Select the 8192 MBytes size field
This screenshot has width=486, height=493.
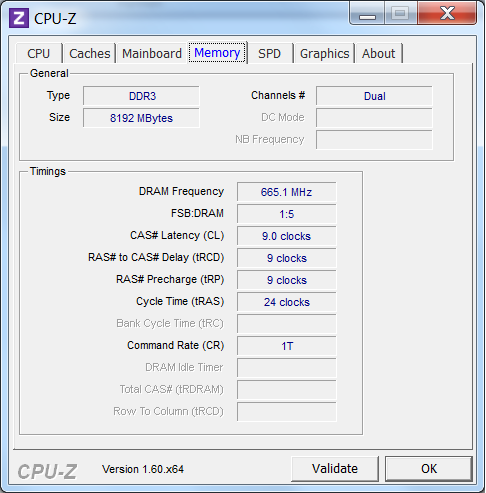point(141,118)
